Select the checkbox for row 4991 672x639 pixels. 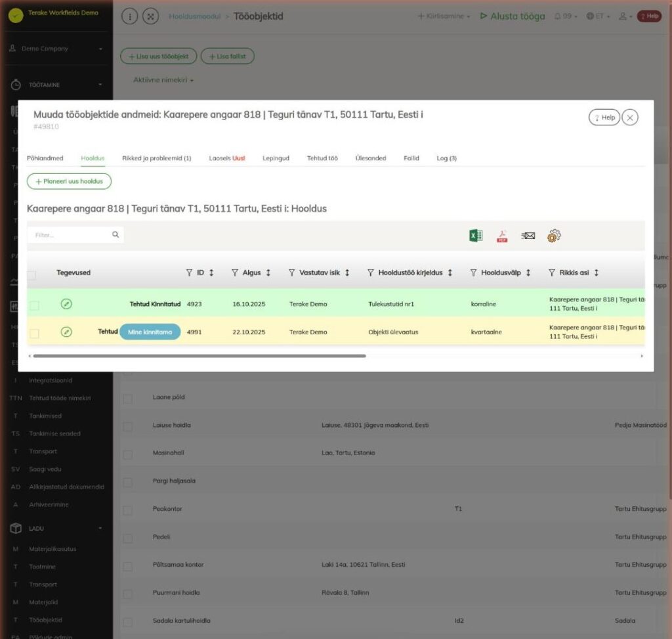point(34,333)
